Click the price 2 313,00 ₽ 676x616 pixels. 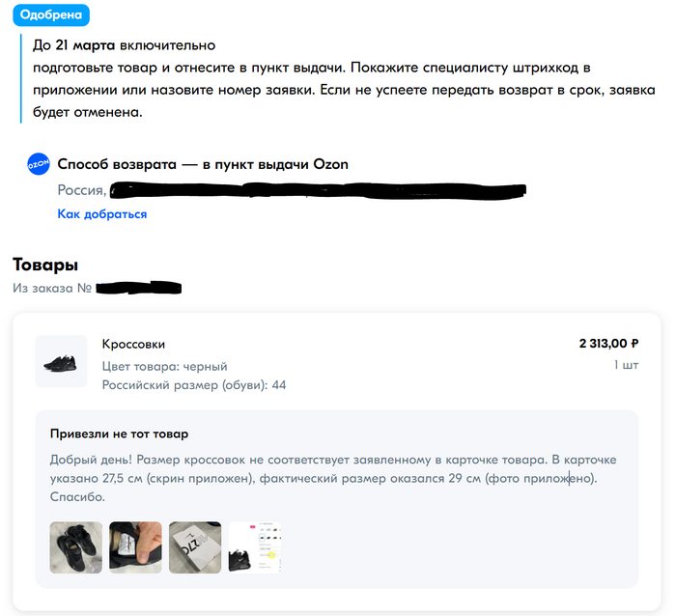click(x=608, y=344)
